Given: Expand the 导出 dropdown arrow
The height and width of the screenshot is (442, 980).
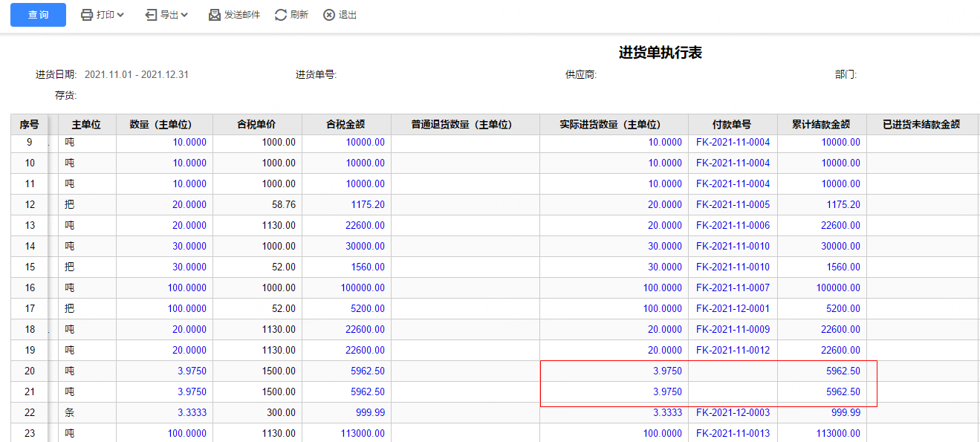Looking at the screenshot, I should (x=184, y=15).
